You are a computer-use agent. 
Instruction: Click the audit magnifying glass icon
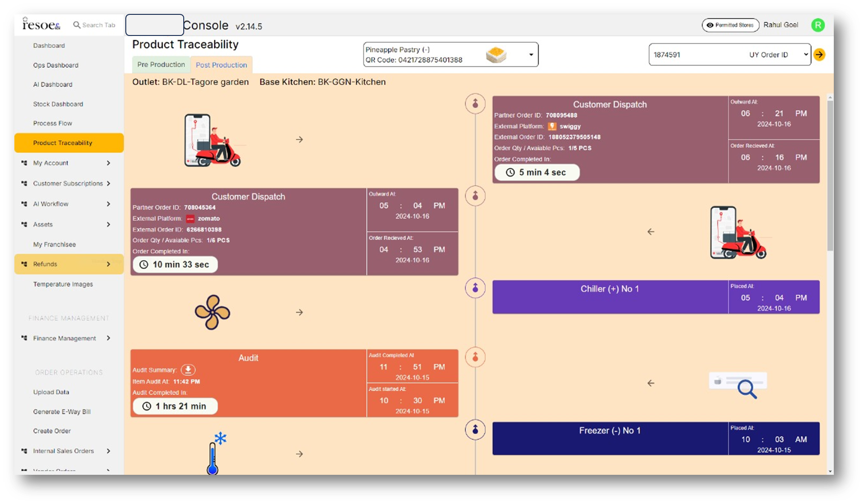pos(745,387)
